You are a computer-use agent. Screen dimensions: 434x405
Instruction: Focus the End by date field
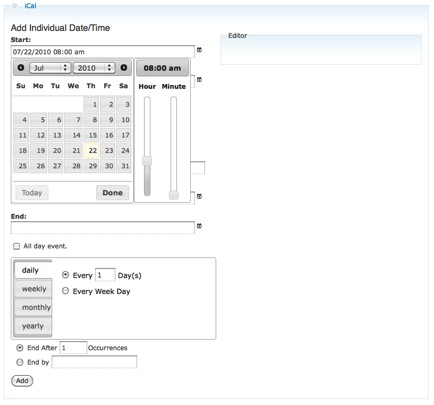coord(94,362)
